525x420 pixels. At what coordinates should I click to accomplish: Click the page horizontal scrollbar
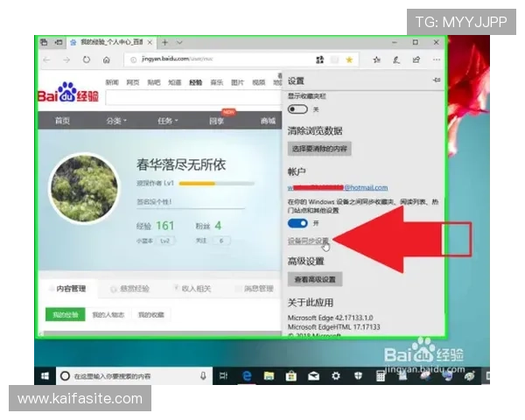click(161, 333)
